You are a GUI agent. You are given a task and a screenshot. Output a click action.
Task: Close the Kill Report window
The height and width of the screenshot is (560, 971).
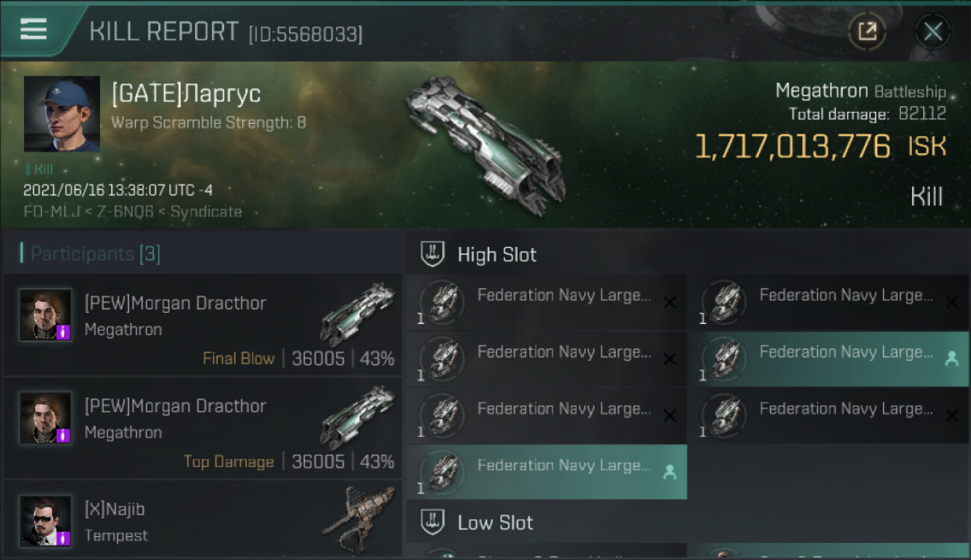932,31
